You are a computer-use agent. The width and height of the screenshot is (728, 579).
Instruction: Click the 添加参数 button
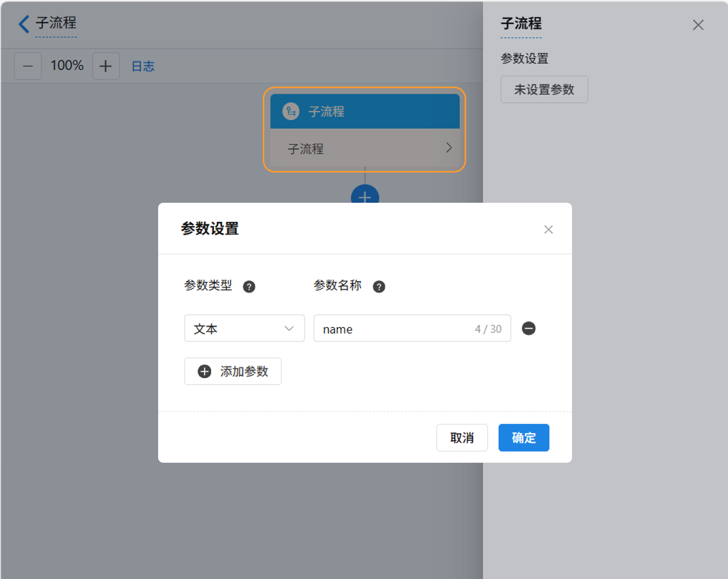(233, 371)
